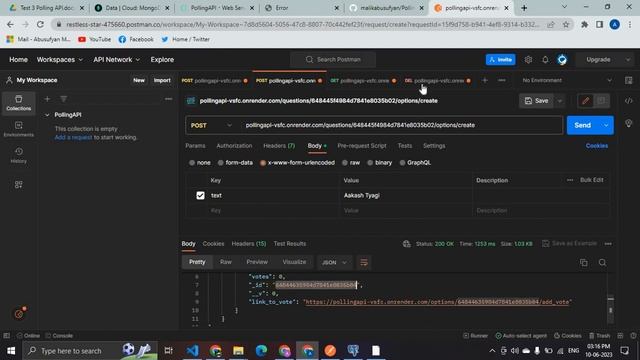Click the Postman sync avatar icon
Image resolution: width=640 pixels, height=360 pixels.
[x=562, y=60]
